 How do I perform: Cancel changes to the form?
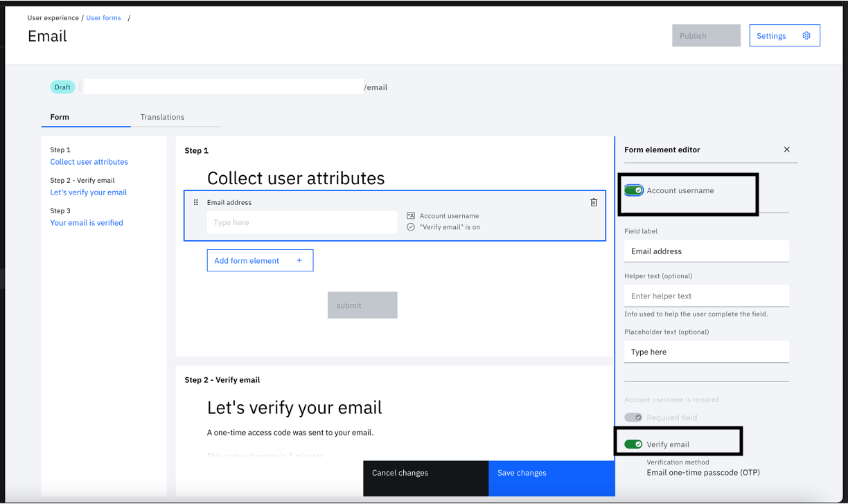tap(425, 478)
